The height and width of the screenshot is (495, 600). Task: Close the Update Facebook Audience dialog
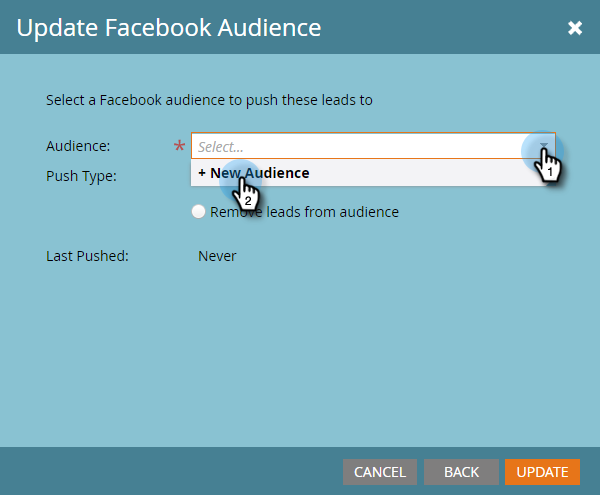click(x=575, y=28)
